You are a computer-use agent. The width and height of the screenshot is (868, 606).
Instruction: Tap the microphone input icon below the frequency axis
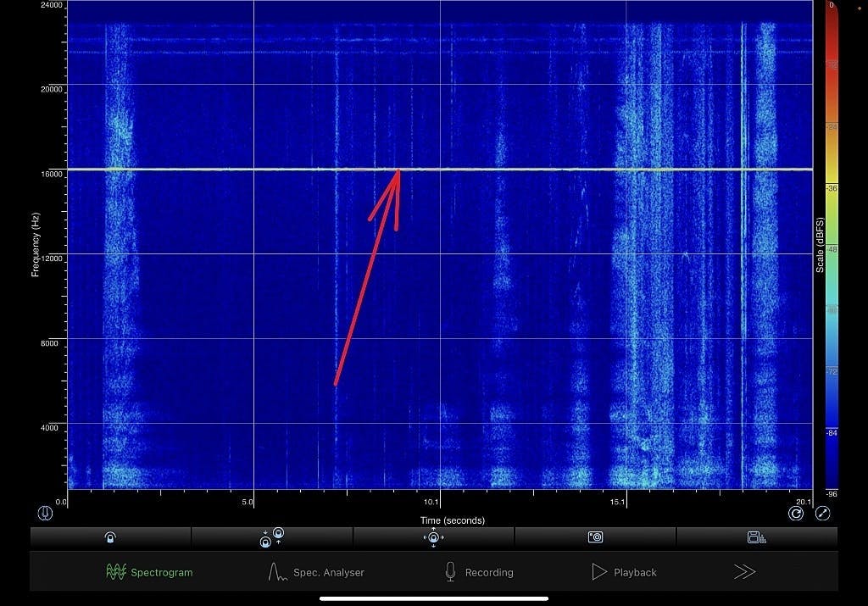45,513
